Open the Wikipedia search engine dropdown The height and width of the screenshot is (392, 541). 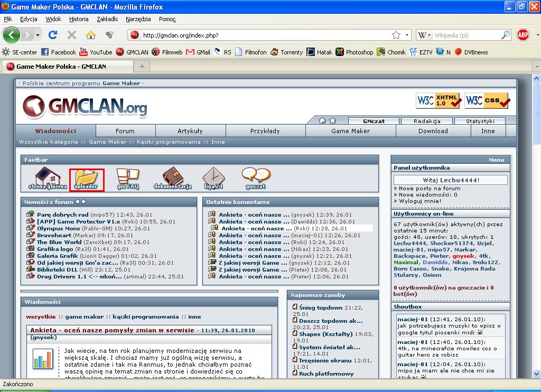(x=424, y=35)
